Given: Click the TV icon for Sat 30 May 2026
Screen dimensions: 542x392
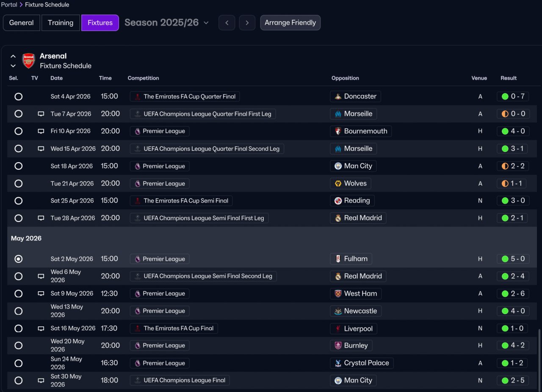Looking at the screenshot, I should (41, 380).
